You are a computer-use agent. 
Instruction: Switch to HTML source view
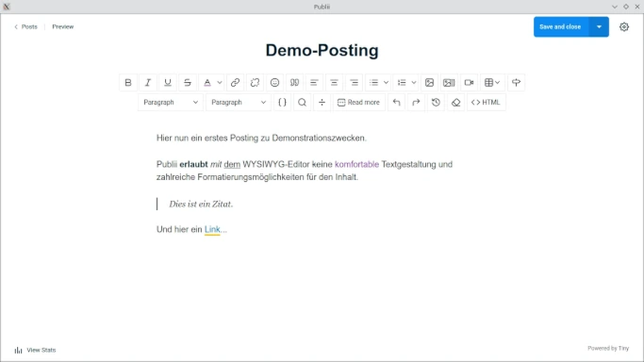tap(486, 102)
